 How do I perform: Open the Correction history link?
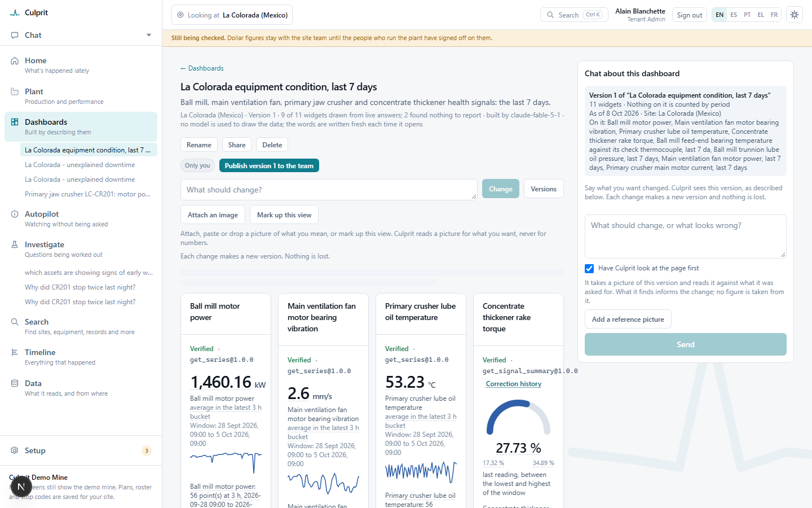click(514, 384)
